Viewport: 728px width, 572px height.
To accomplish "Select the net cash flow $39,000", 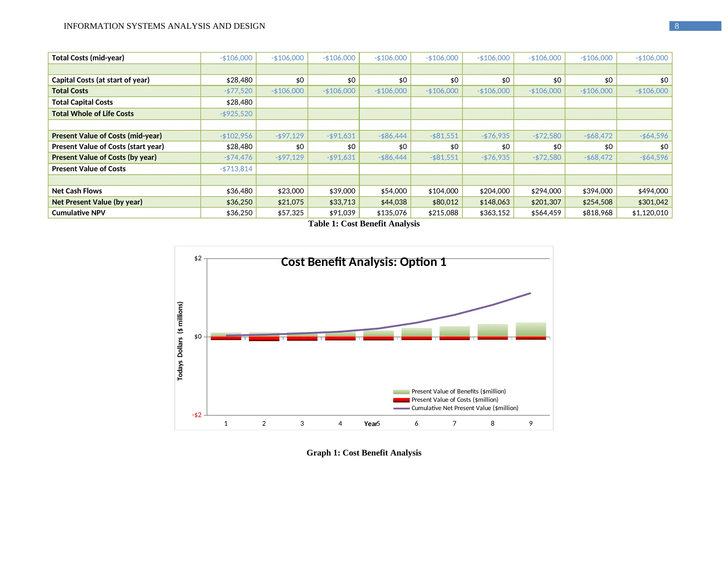I will [x=343, y=191].
